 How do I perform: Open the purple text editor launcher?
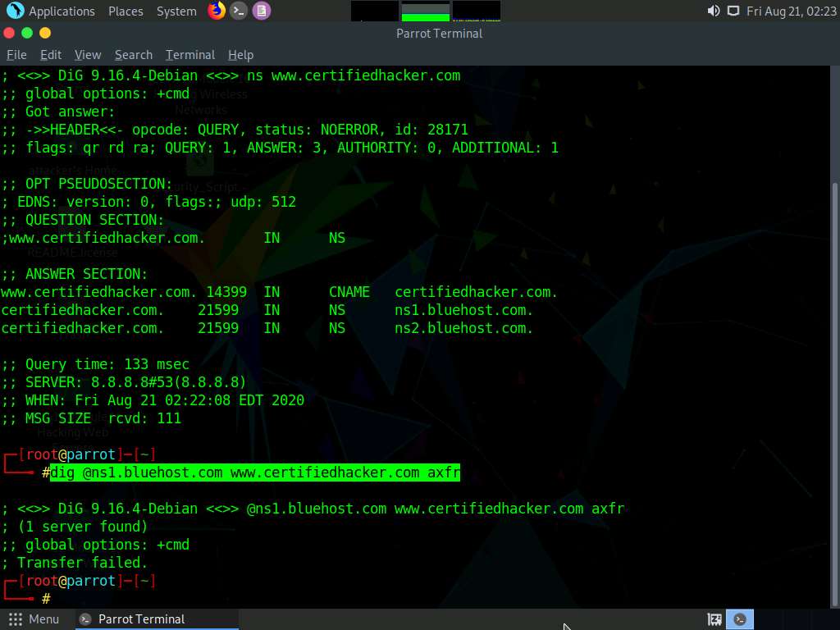262,11
